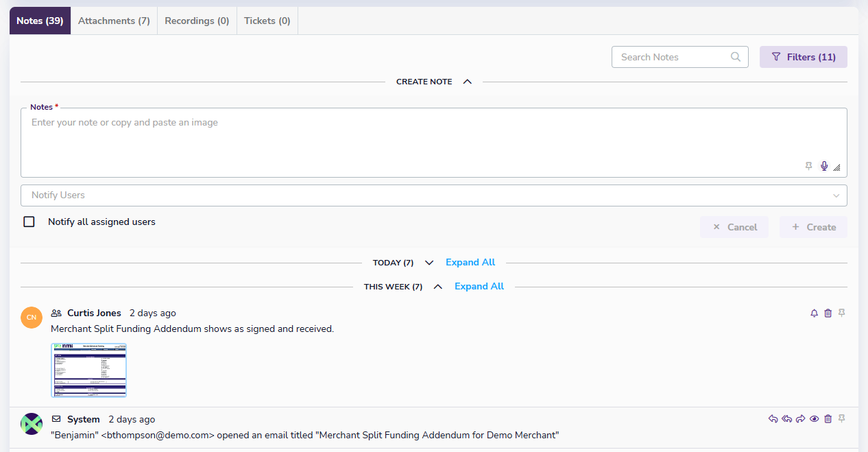868x452 pixels.
Task: Grab the resize handle of the Notes box
Action: click(837, 167)
